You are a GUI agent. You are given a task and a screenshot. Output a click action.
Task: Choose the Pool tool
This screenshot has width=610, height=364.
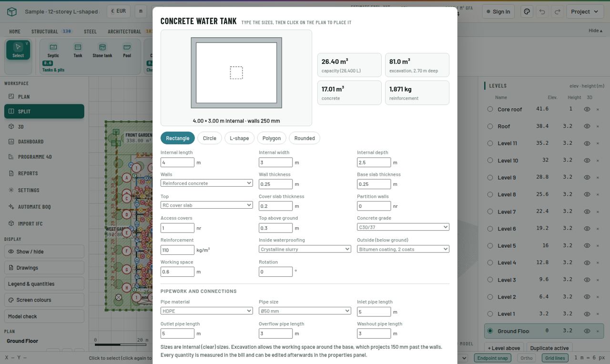coord(127,50)
